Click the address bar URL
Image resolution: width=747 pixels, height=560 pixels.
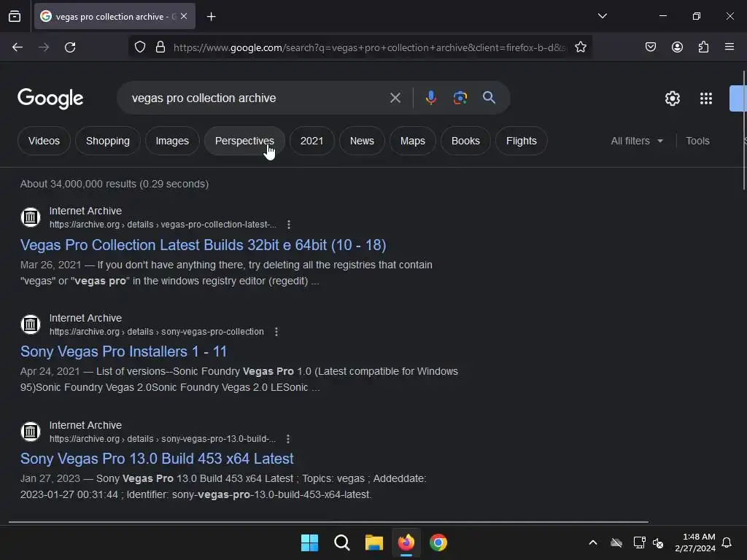click(x=370, y=47)
